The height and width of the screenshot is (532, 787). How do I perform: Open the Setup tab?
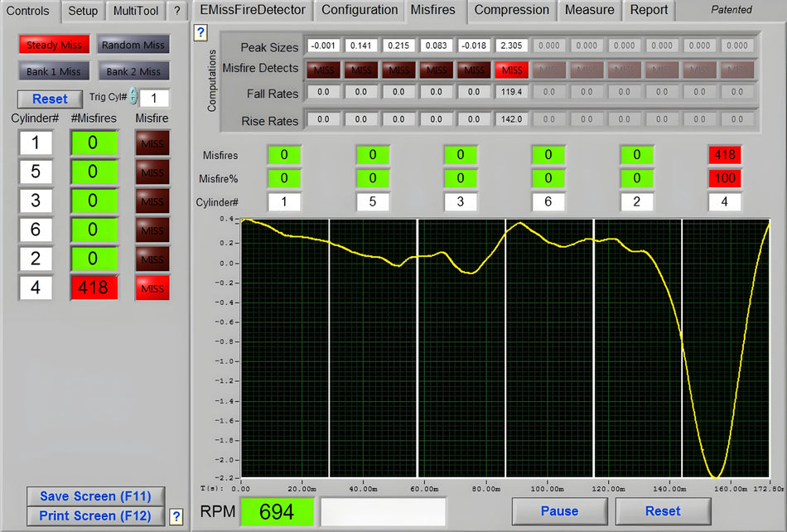82,11
